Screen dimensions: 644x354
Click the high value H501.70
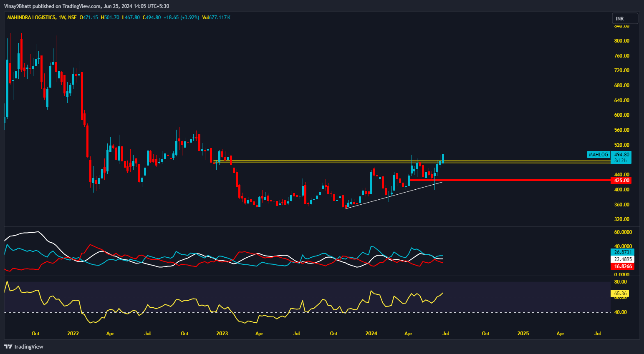[110, 18]
